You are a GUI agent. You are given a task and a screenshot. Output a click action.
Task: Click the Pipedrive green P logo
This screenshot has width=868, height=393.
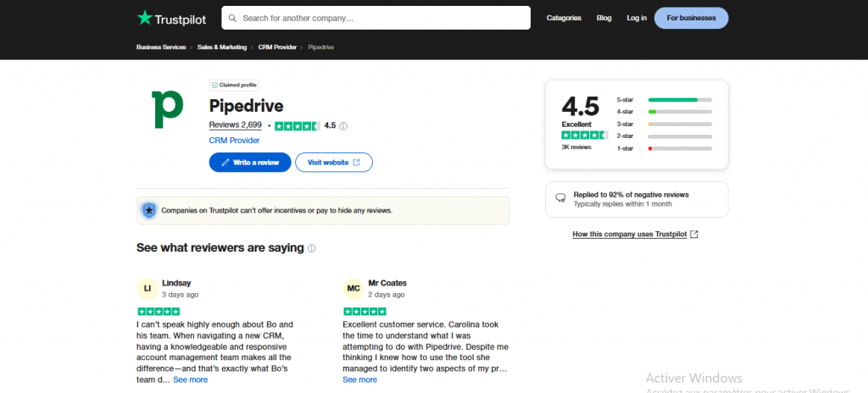tap(167, 109)
